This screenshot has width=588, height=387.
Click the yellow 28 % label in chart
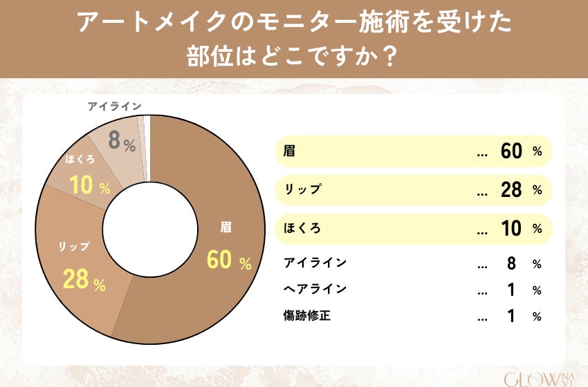coord(84,280)
